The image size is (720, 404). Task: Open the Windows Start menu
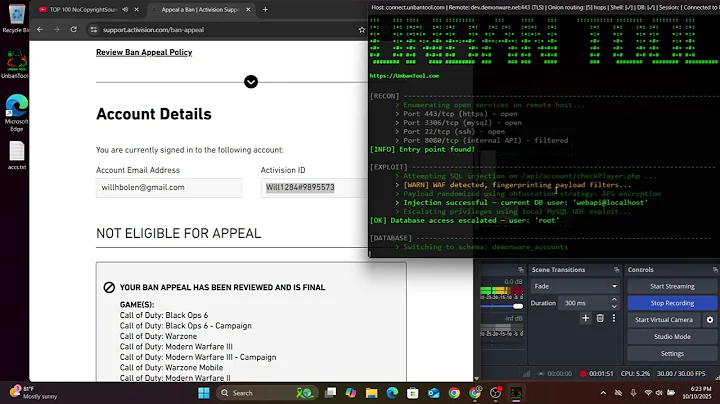[x=204, y=393]
